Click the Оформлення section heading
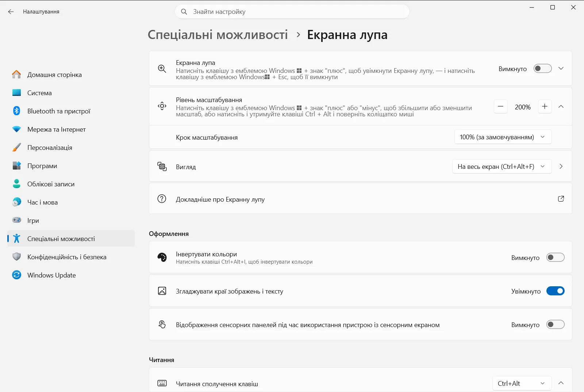This screenshot has width=584, height=392. (169, 234)
